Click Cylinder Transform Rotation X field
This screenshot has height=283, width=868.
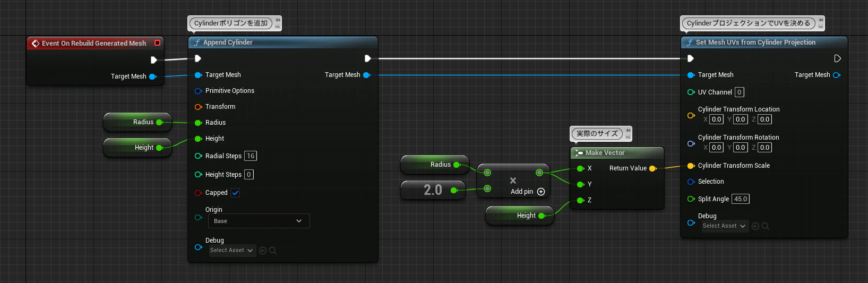716,148
